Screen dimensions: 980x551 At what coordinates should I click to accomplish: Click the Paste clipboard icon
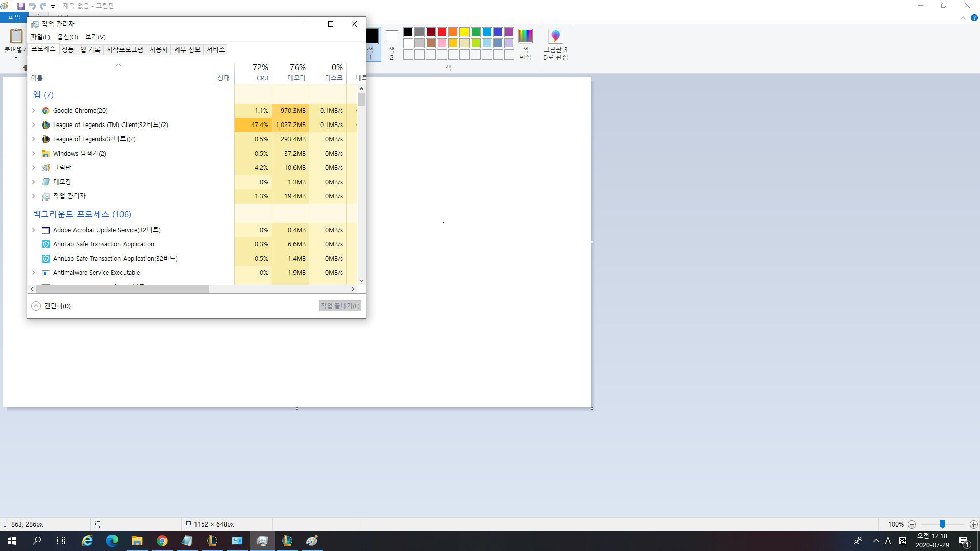(x=16, y=36)
